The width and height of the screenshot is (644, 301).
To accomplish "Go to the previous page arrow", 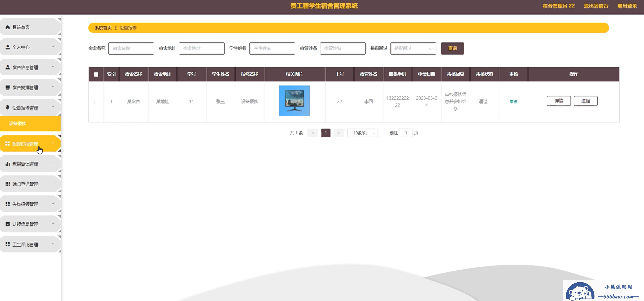I will pos(313,133).
